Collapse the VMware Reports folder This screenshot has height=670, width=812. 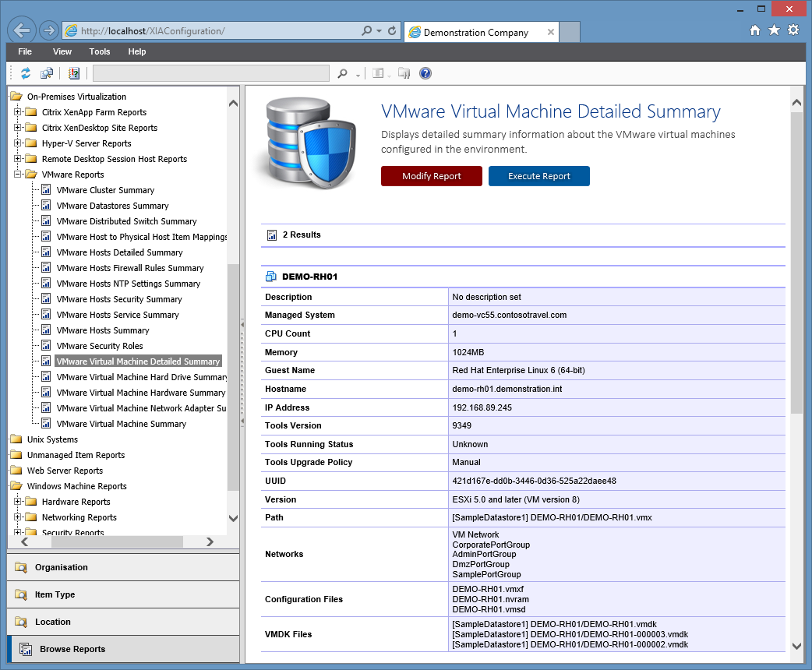[x=16, y=174]
